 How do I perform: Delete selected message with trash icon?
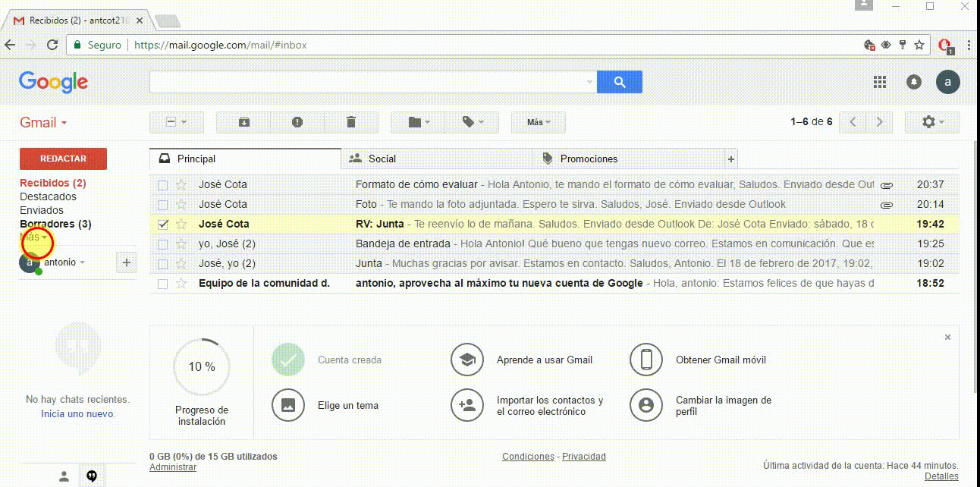tap(350, 122)
